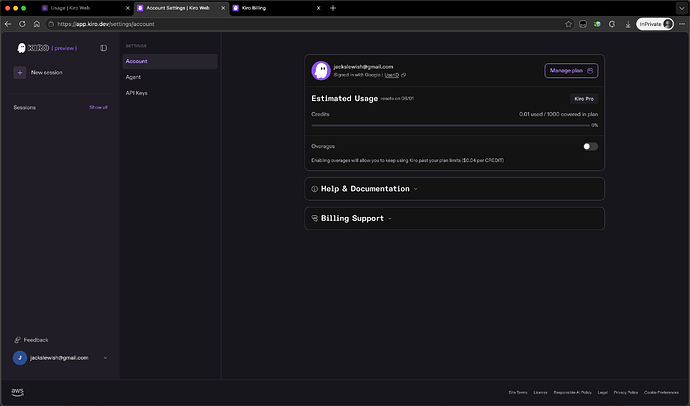
Task: Click the New session label
Action: 47,73
